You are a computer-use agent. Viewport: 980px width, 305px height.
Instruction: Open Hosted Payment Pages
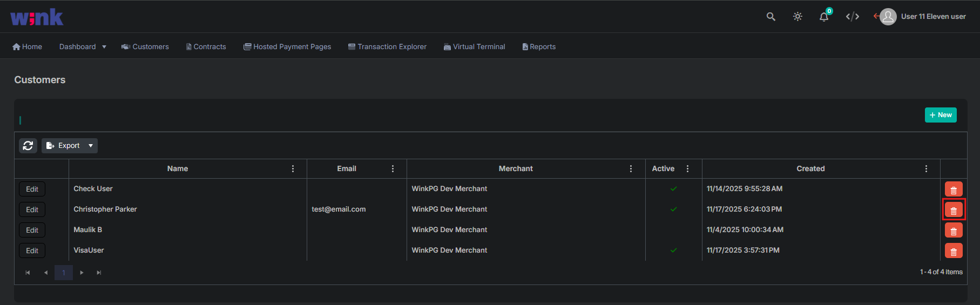point(287,47)
